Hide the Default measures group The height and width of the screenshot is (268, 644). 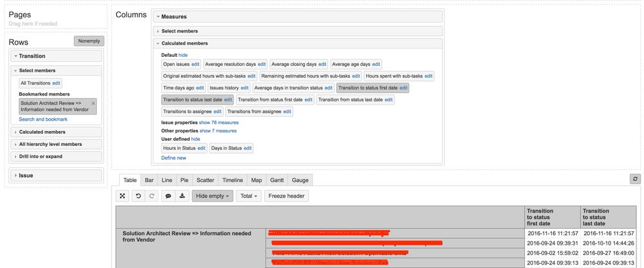(x=183, y=55)
